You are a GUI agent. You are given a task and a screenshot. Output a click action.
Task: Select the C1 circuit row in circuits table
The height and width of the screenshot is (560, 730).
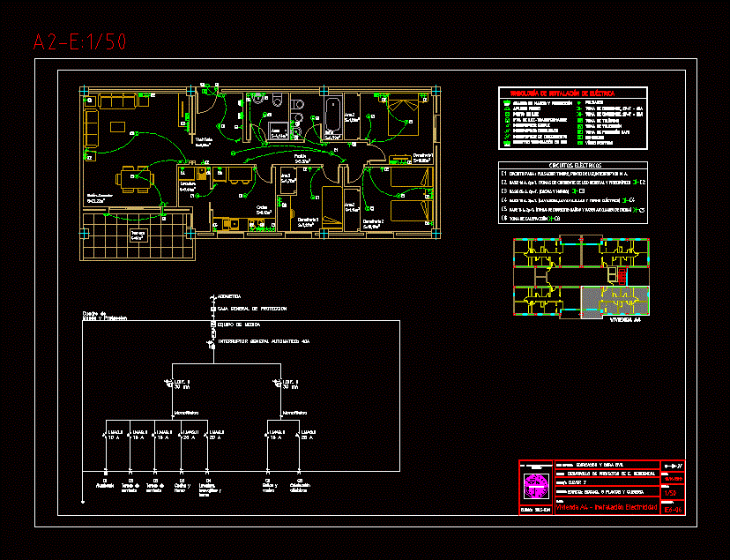pos(564,174)
